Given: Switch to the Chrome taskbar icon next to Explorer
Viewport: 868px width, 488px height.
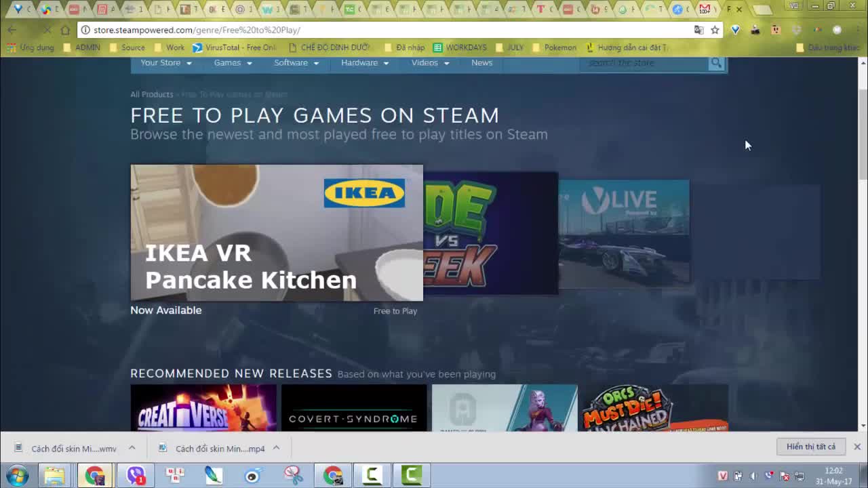Looking at the screenshot, I should [x=95, y=476].
